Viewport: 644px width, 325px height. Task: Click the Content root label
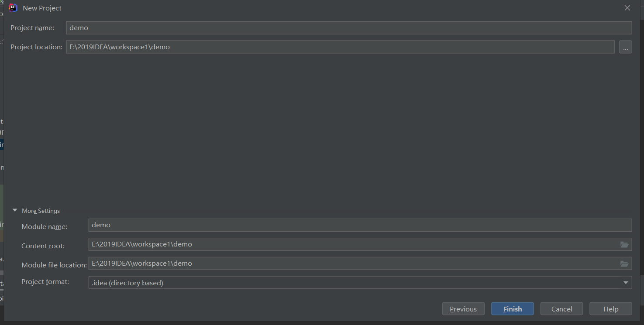tap(43, 246)
